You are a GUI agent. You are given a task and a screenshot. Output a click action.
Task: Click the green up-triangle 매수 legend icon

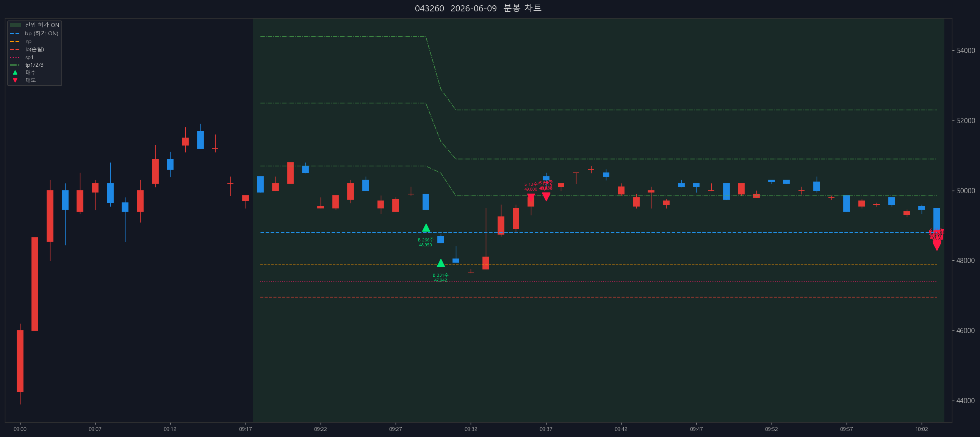pyautogui.click(x=15, y=72)
